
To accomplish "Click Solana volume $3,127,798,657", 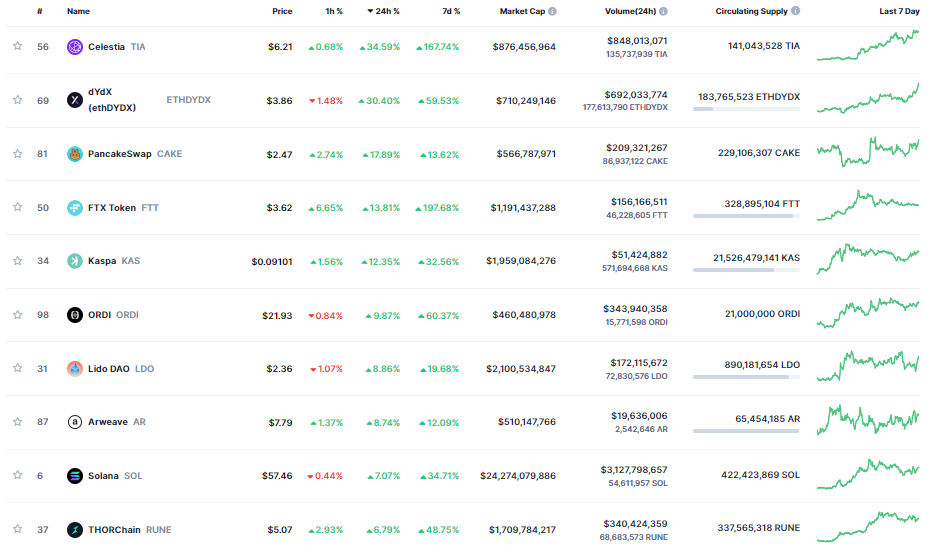I will (x=634, y=470).
